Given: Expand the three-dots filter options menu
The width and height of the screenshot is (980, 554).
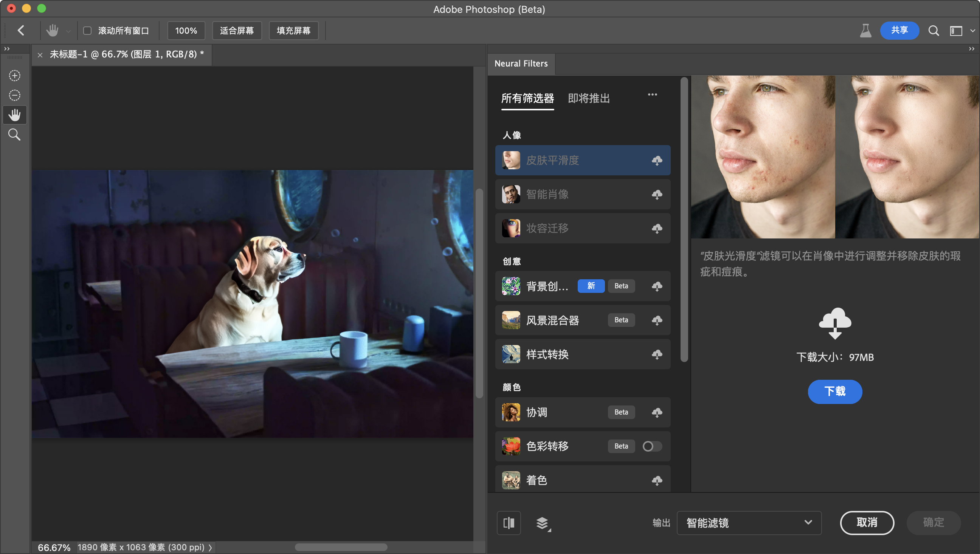Looking at the screenshot, I should [x=652, y=94].
